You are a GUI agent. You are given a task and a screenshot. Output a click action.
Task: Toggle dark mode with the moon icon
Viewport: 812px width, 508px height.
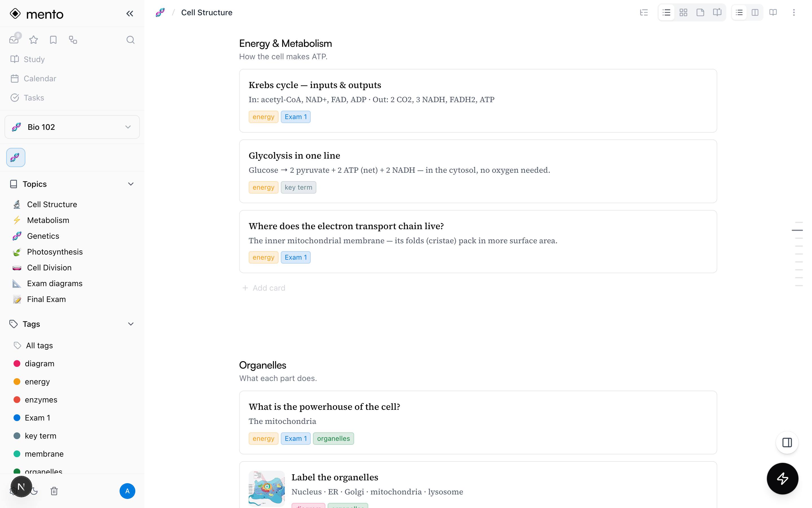click(34, 491)
